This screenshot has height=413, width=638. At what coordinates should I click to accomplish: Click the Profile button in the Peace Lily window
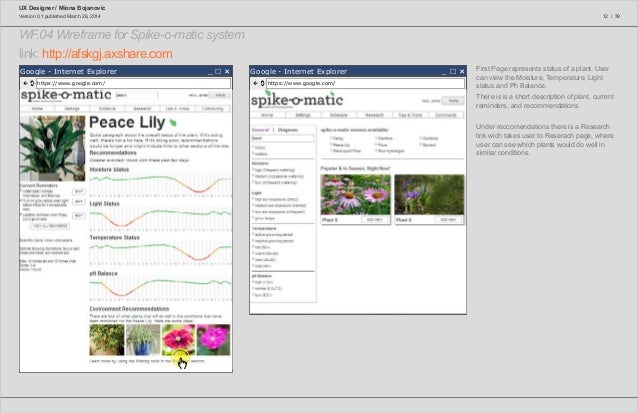[x=220, y=95]
